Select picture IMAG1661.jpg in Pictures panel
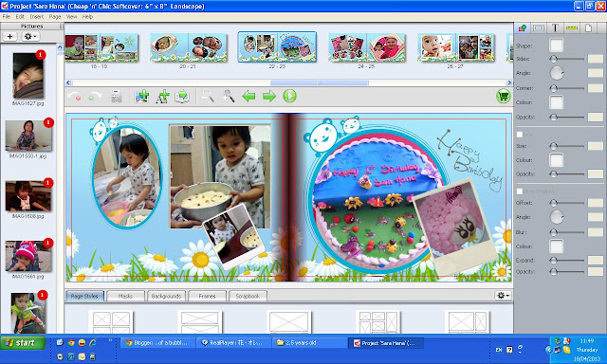The width and height of the screenshot is (607, 364). tap(28, 256)
